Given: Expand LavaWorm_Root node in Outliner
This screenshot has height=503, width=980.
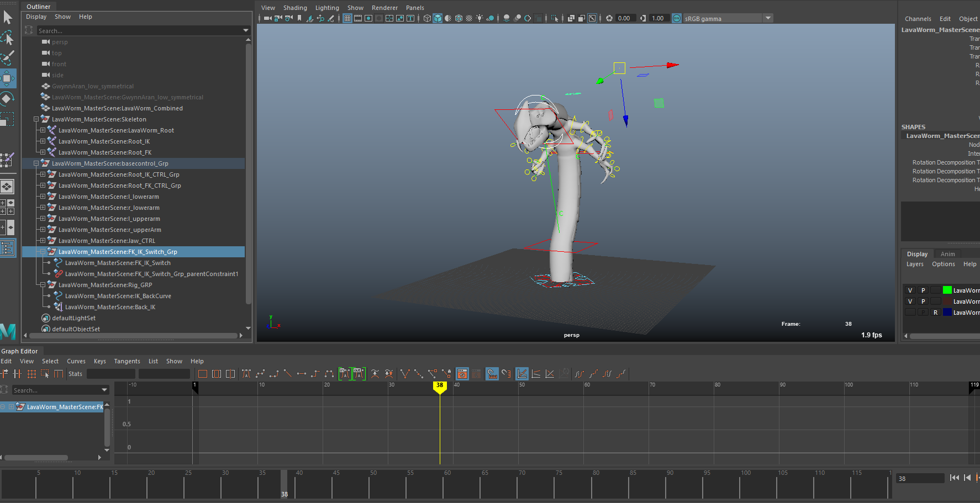Looking at the screenshot, I should pyautogui.click(x=43, y=130).
